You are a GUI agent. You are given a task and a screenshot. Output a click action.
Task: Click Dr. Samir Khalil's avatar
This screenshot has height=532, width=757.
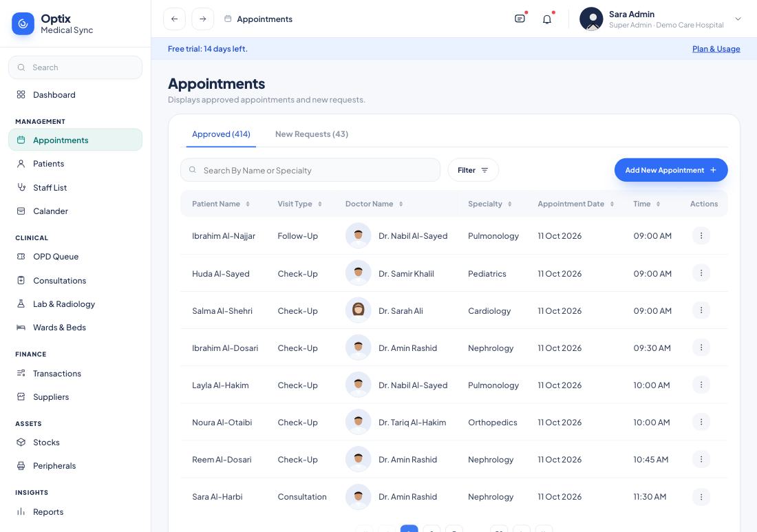click(x=359, y=273)
